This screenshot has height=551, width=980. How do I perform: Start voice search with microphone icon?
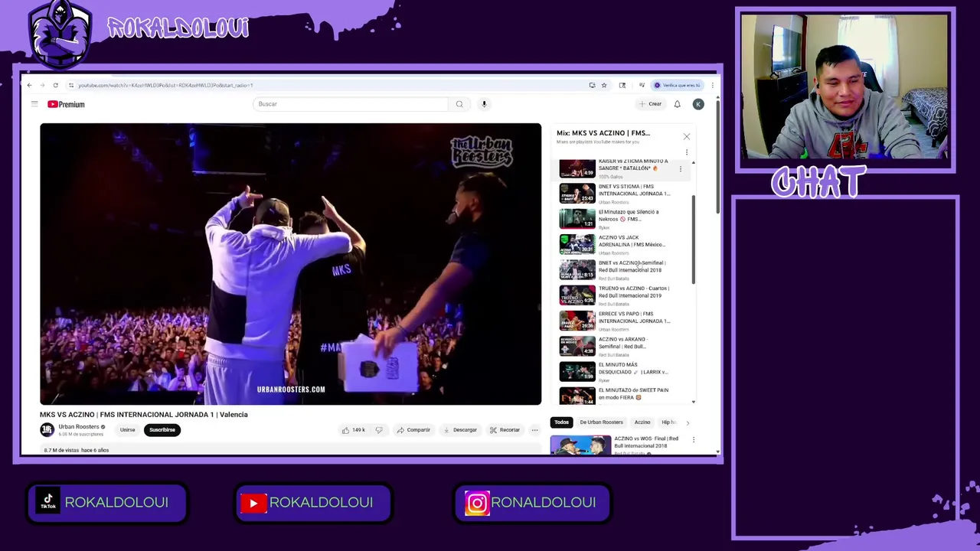tap(484, 104)
